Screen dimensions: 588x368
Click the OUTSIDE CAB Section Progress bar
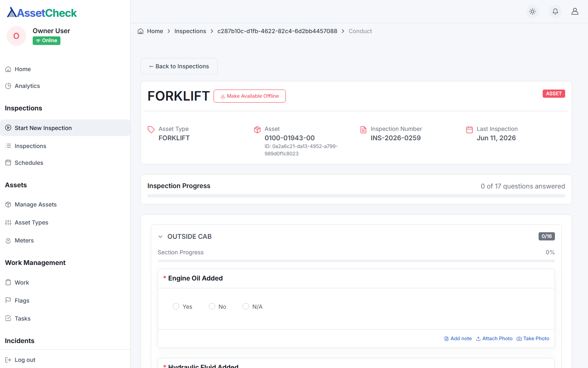click(x=356, y=261)
